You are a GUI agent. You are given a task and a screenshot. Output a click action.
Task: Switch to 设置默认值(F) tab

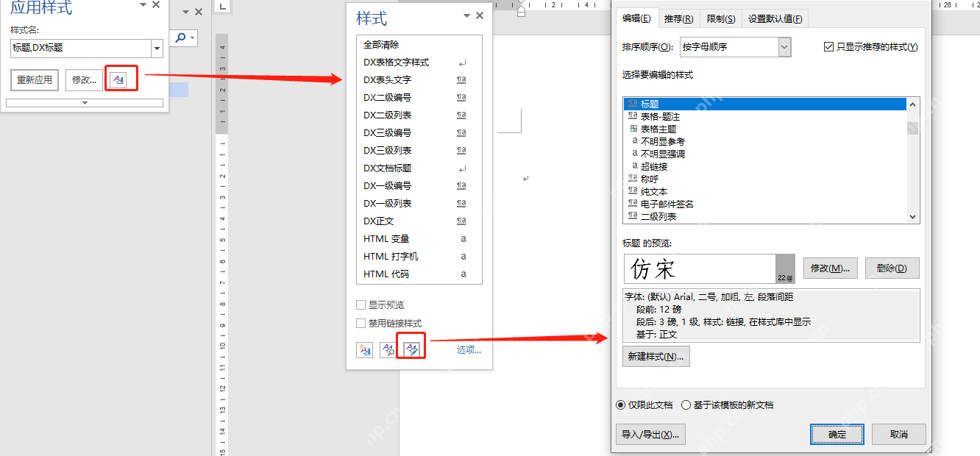(775, 18)
